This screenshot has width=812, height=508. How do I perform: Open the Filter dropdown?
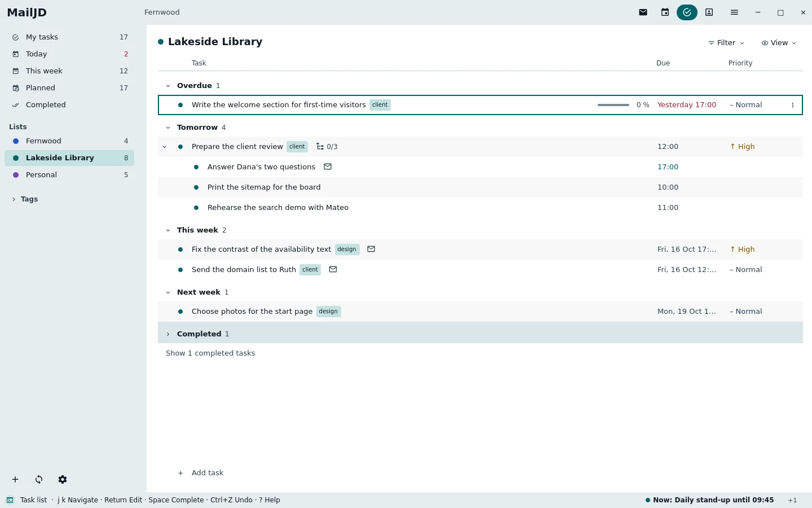[x=726, y=43]
